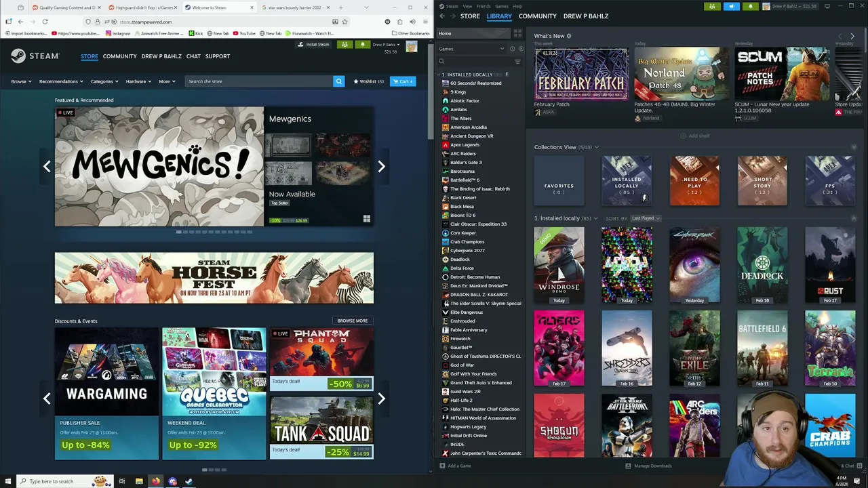This screenshot has height=488, width=868.
Task: Open the Steam Horse Fest banner
Action: [214, 278]
